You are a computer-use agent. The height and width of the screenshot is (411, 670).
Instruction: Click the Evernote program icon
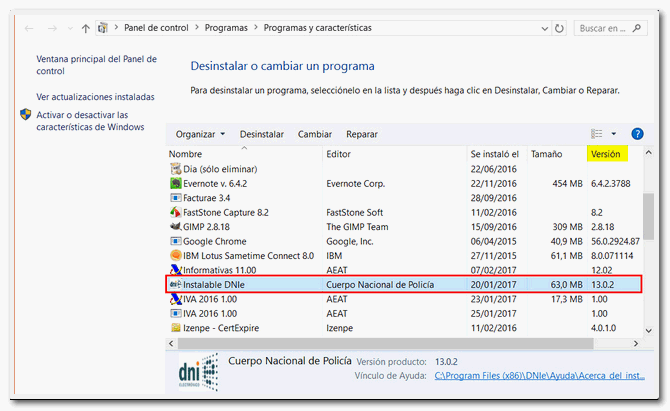click(175, 184)
